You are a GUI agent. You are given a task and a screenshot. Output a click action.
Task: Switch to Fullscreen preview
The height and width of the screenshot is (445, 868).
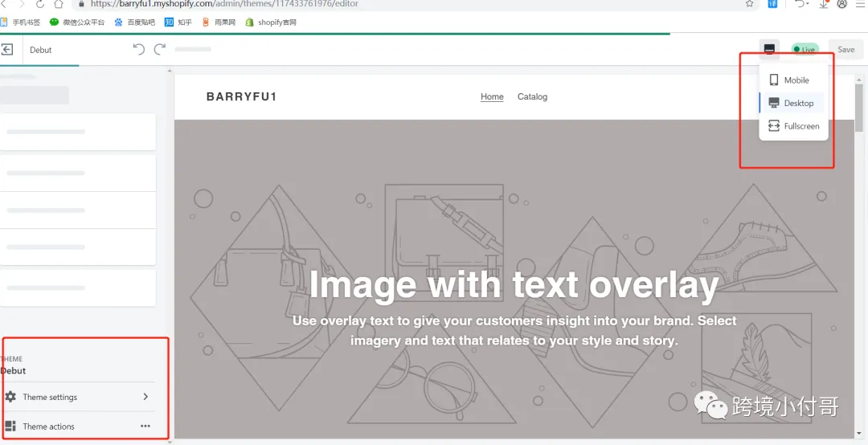pos(792,126)
